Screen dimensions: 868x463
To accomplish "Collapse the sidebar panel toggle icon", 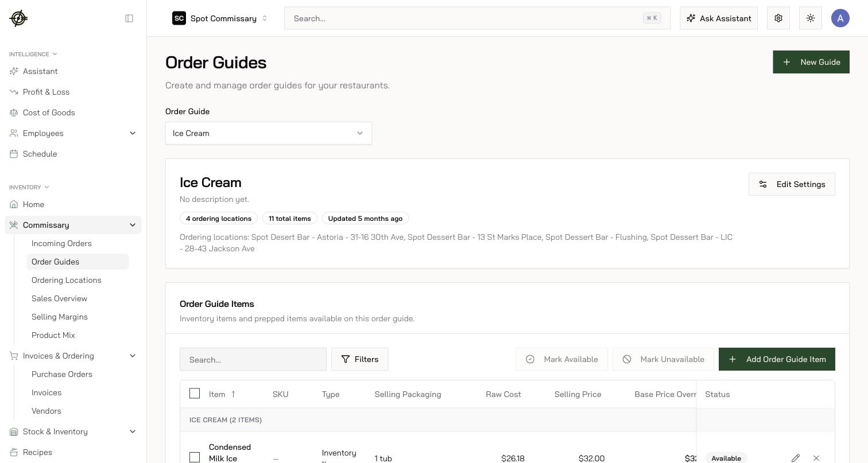I will [129, 18].
